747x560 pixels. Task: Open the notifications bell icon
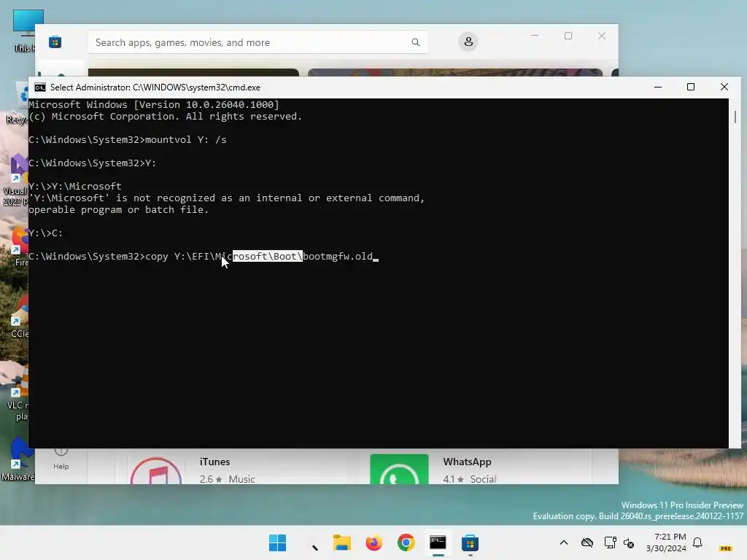pyautogui.click(x=697, y=542)
